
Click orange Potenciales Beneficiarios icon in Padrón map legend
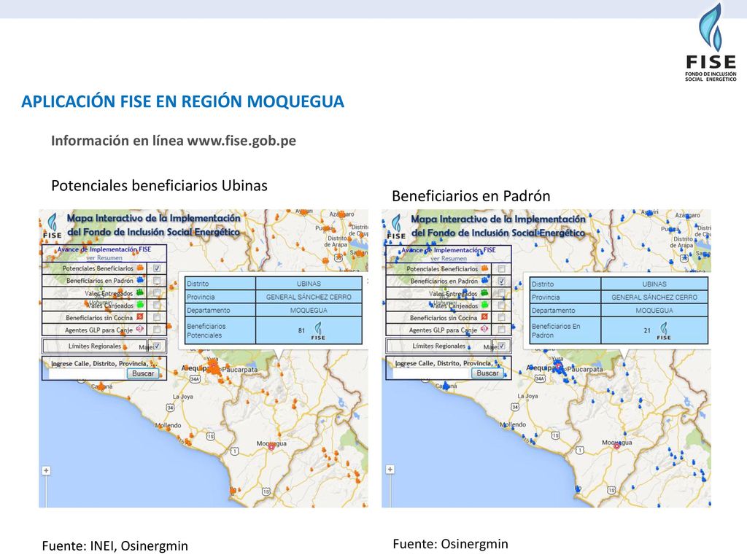(x=484, y=268)
